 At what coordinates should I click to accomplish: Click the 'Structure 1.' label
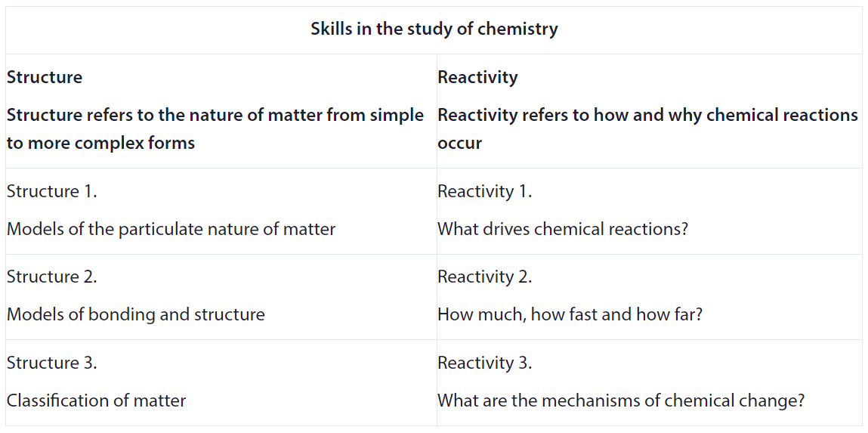click(52, 192)
